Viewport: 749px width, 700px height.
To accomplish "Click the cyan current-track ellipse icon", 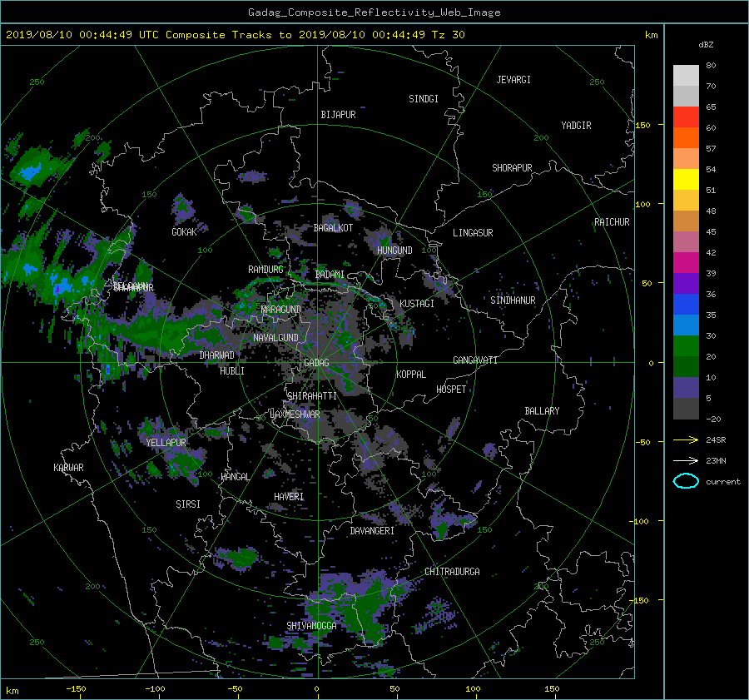I will pos(686,481).
